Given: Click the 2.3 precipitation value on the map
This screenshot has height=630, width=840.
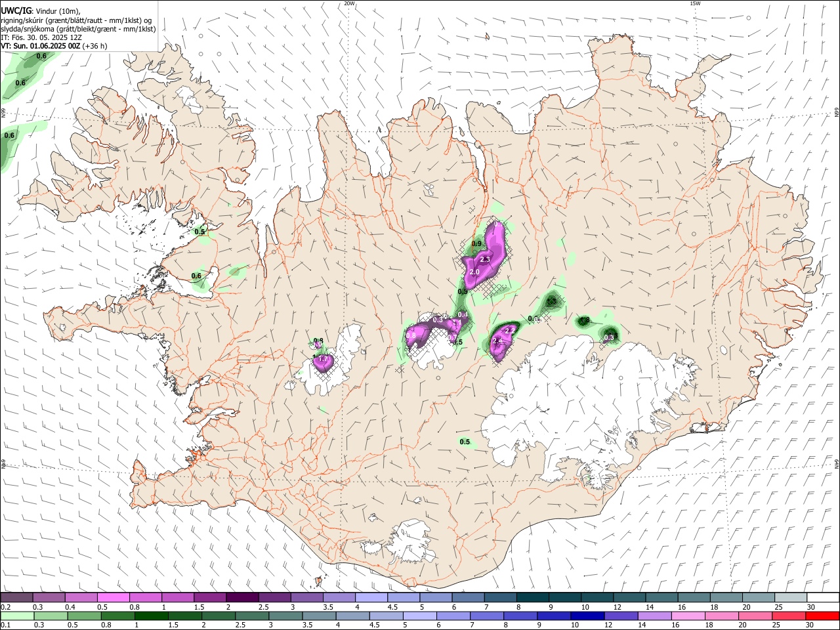Looking at the screenshot, I should (486, 260).
